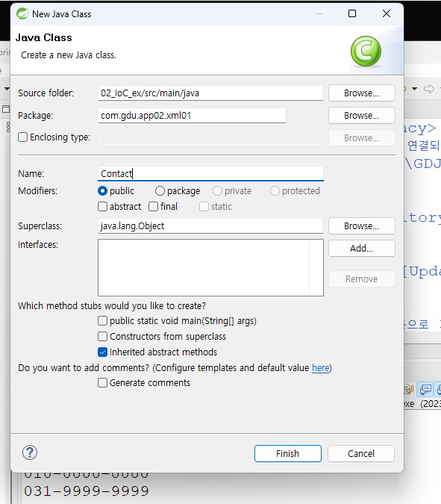
Task: Select the package modifier radio button
Action: point(160,191)
